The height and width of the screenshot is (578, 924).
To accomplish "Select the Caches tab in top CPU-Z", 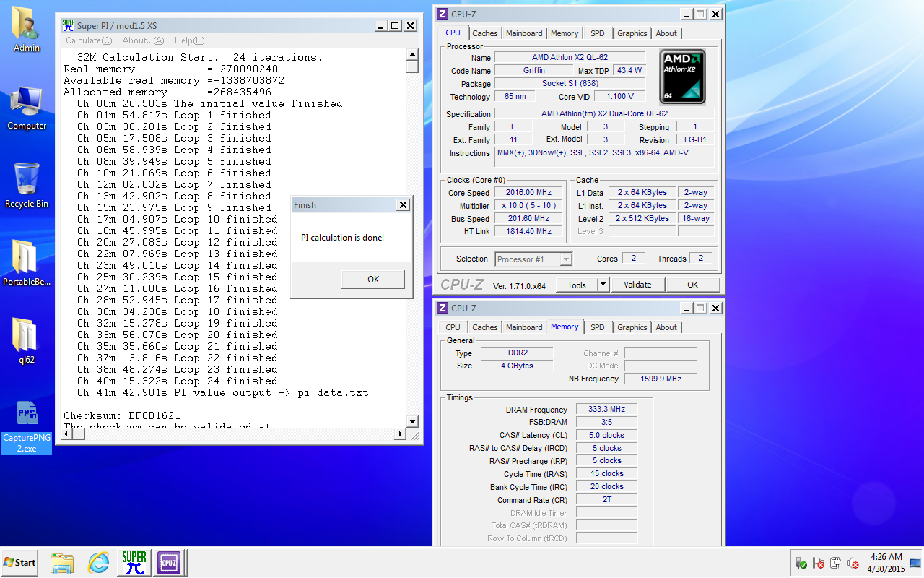I will point(485,33).
